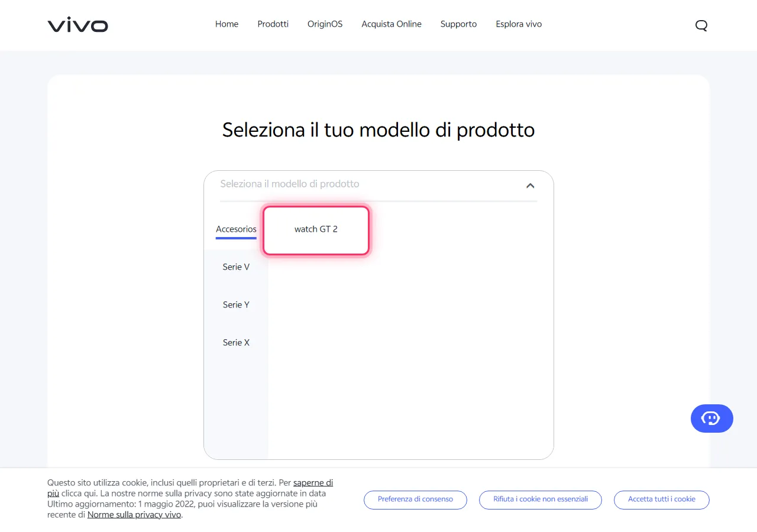Select the Accesorios category tab
757x532 pixels.
236,229
